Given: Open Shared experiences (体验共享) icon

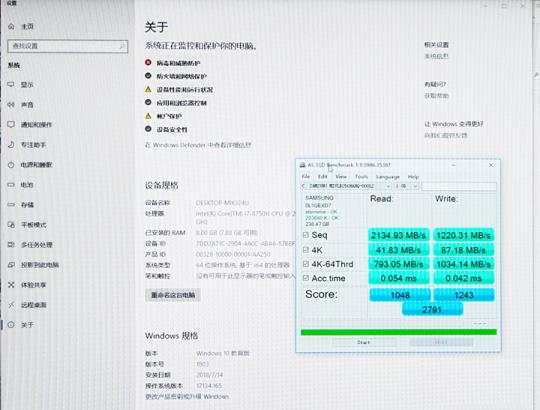Looking at the screenshot, I should pyautogui.click(x=11, y=285).
